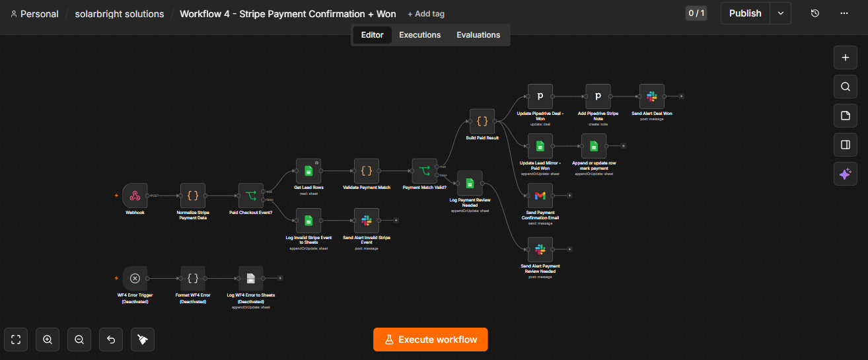Click the Publish button
Screen dimensions: 868x360
[x=745, y=13]
